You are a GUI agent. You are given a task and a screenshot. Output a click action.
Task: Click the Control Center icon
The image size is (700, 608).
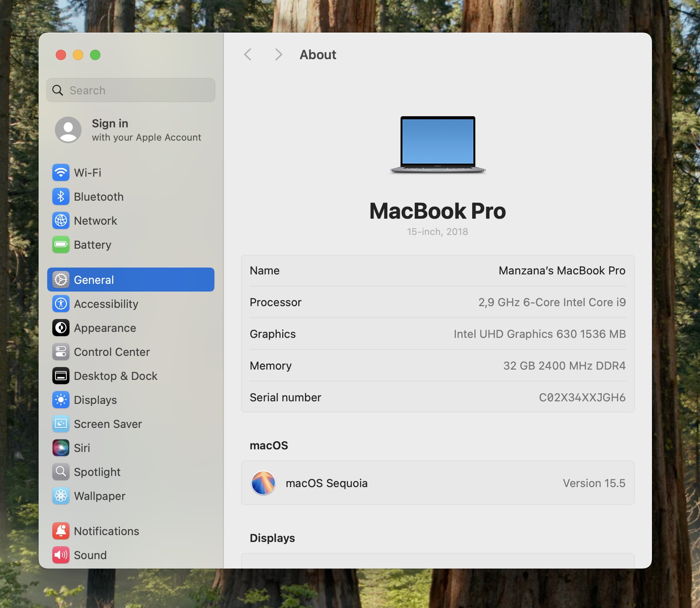(x=61, y=352)
